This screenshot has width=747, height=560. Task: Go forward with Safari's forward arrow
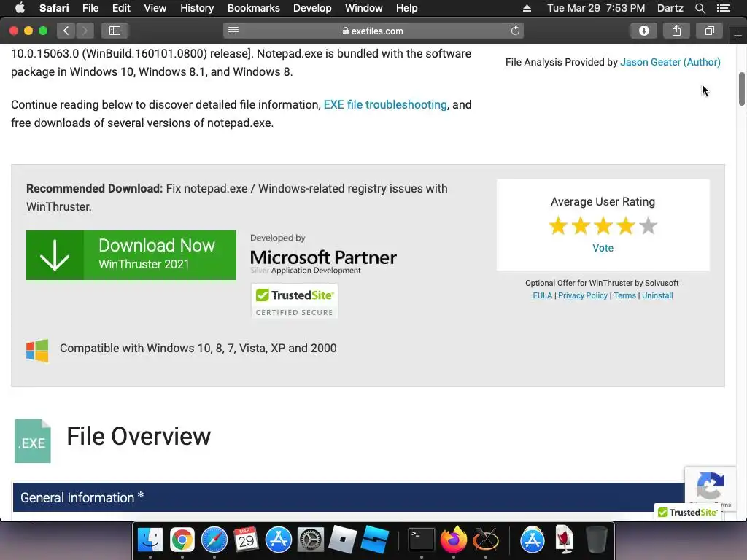[85, 31]
